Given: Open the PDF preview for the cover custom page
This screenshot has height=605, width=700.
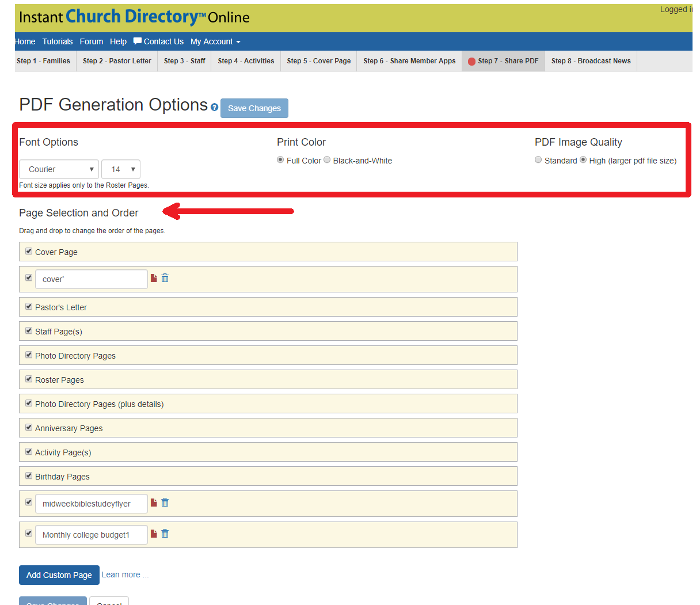Looking at the screenshot, I should point(153,277).
